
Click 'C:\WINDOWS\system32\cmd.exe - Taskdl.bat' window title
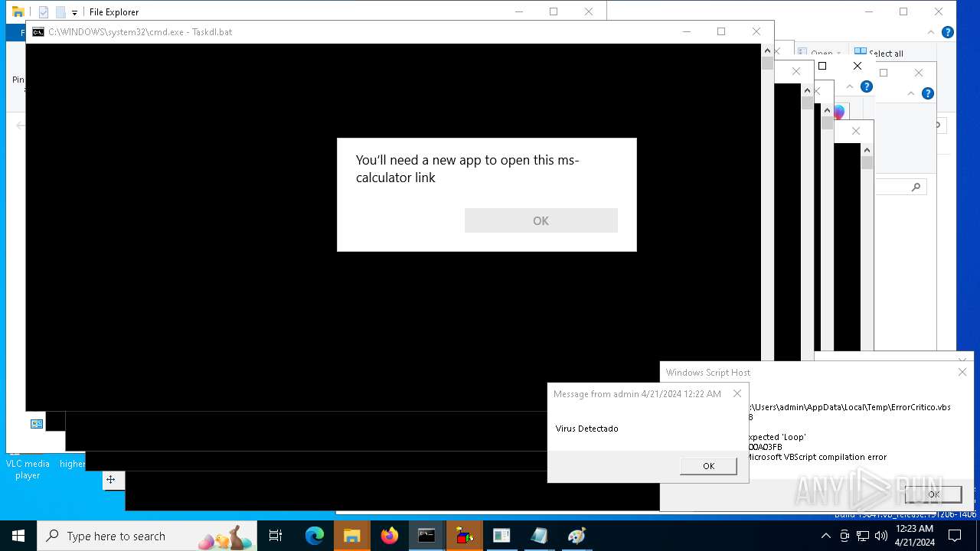(x=140, y=32)
